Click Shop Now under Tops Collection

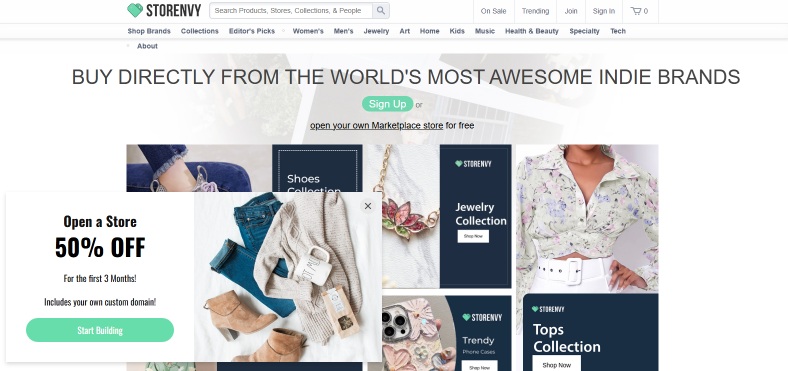coord(557,364)
